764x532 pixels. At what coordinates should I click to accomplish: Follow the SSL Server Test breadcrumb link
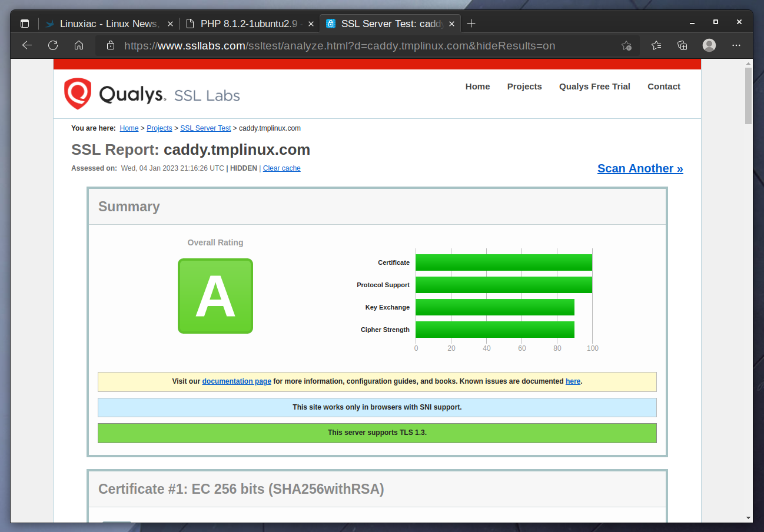205,128
